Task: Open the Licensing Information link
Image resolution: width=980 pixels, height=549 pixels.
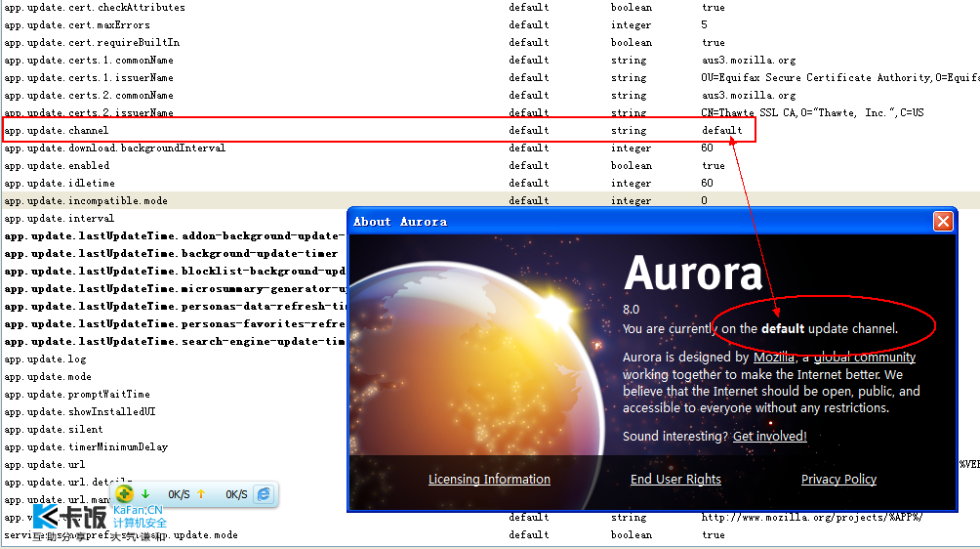Action: tap(489, 480)
